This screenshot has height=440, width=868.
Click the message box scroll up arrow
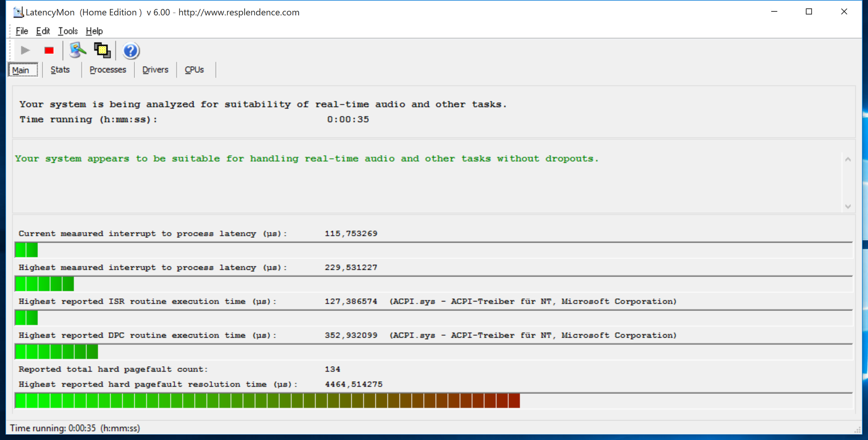pyautogui.click(x=848, y=159)
